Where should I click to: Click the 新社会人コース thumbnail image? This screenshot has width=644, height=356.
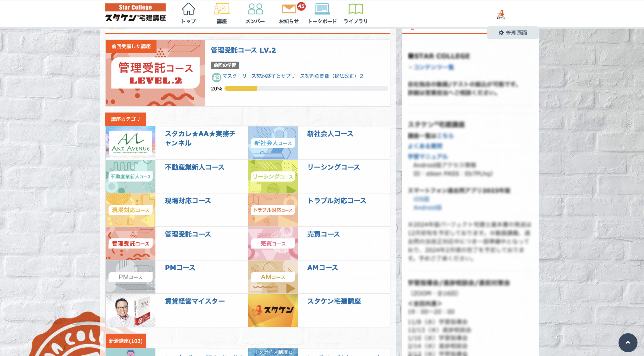coord(273,143)
